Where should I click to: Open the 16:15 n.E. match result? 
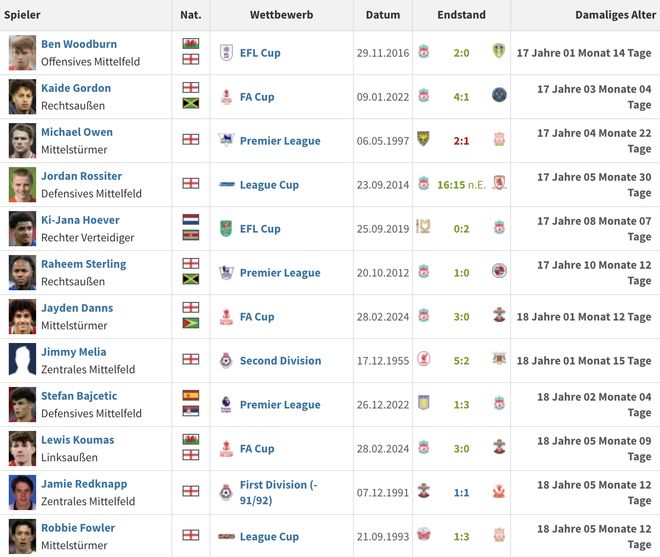461,185
